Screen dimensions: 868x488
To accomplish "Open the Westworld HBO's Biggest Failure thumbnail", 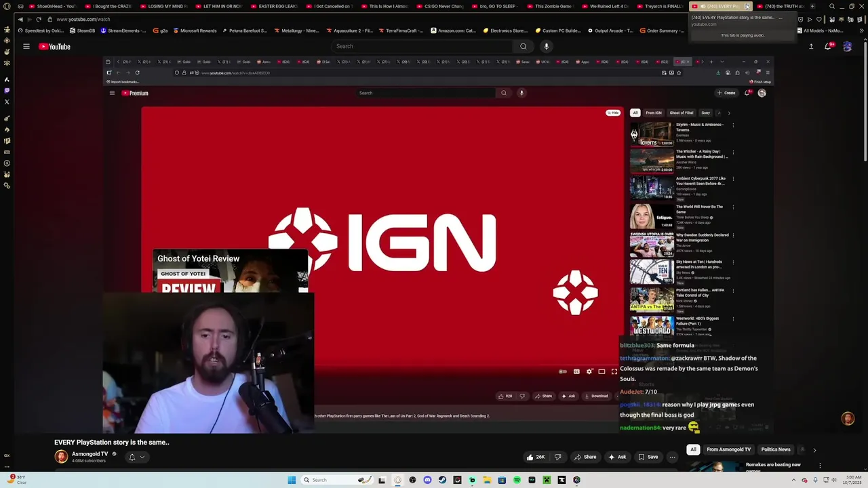I will 652,326.
